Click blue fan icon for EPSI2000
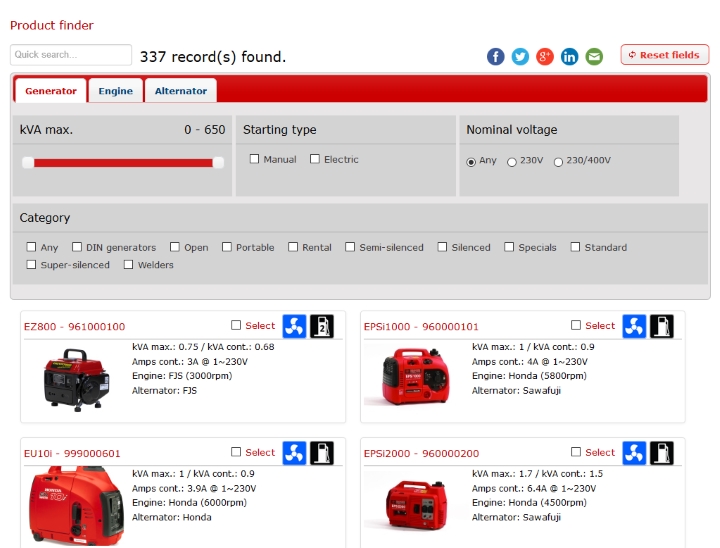Screen dimensions: 720x548 [634, 453]
